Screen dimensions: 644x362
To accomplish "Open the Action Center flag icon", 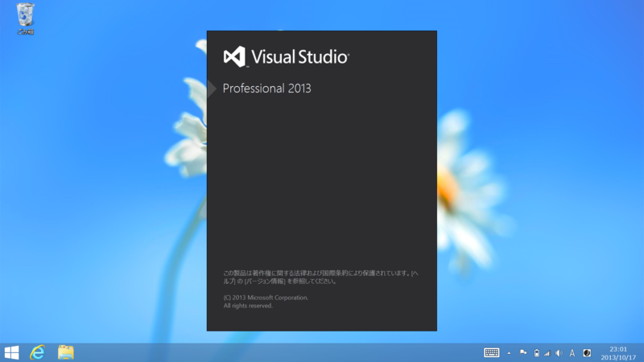I will pos(522,352).
